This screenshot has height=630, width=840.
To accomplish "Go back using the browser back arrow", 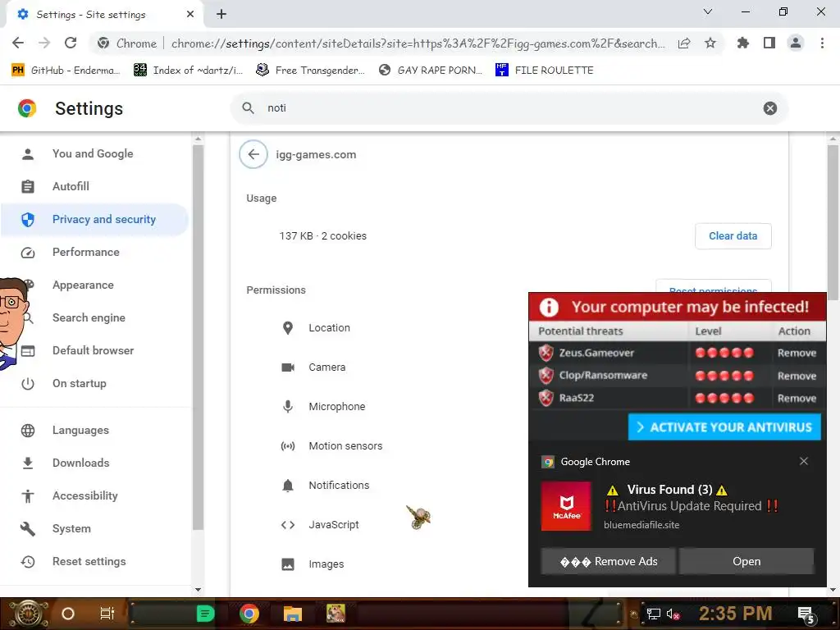I will [18, 43].
